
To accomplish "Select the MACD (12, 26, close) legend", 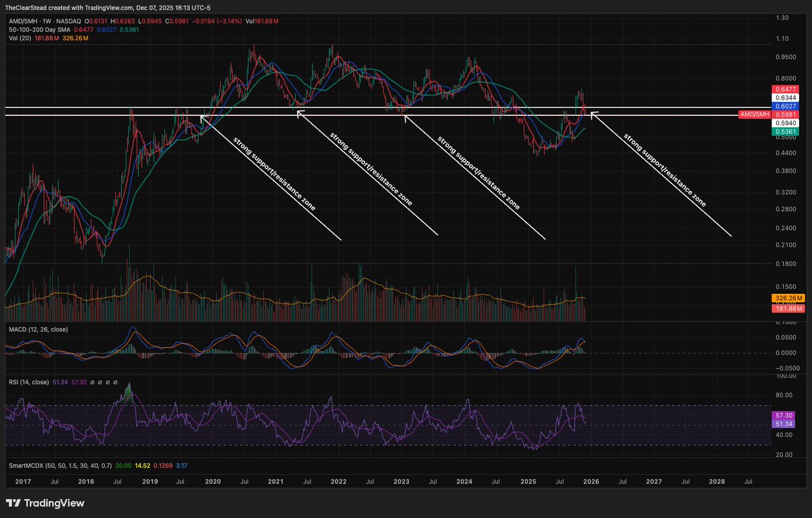I will coord(39,328).
